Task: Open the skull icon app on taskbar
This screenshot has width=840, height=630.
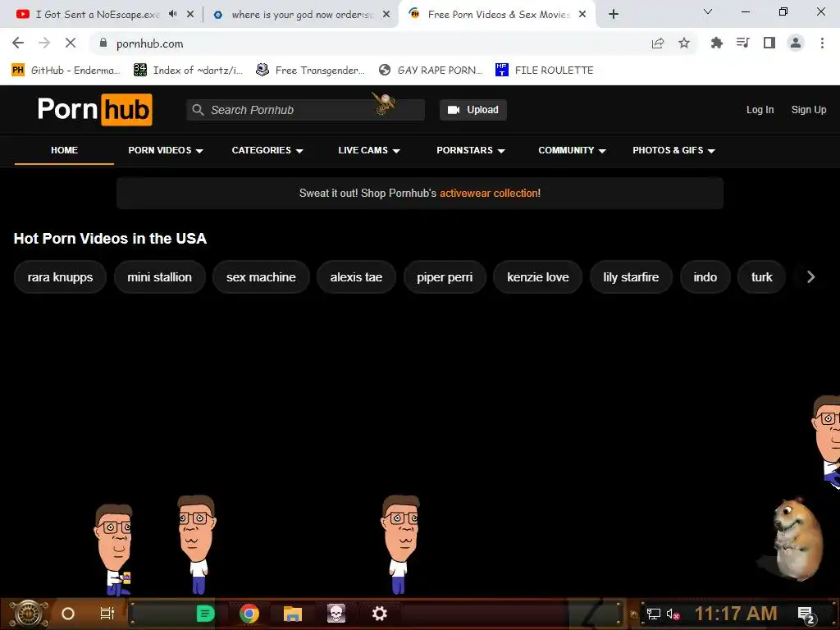Action: click(x=336, y=614)
